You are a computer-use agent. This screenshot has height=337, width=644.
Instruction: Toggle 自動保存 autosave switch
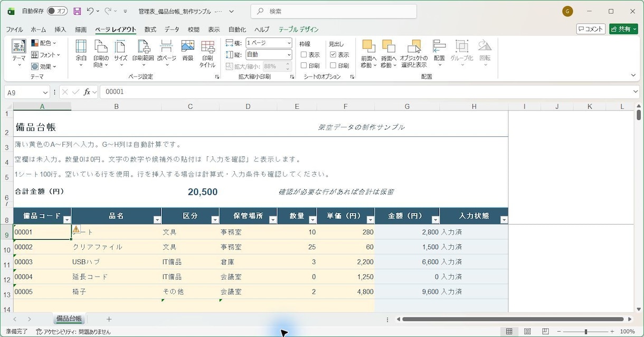[57, 11]
